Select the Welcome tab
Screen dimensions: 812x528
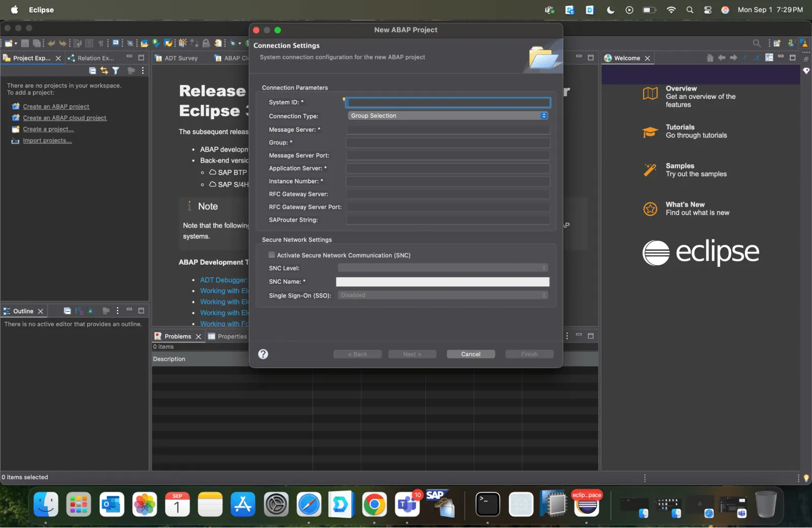(x=627, y=58)
